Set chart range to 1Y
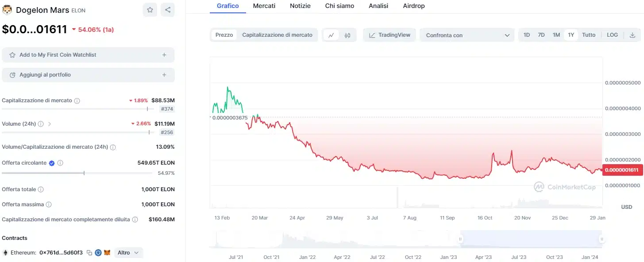Image resolution: width=644 pixels, height=262 pixels. 571,35
